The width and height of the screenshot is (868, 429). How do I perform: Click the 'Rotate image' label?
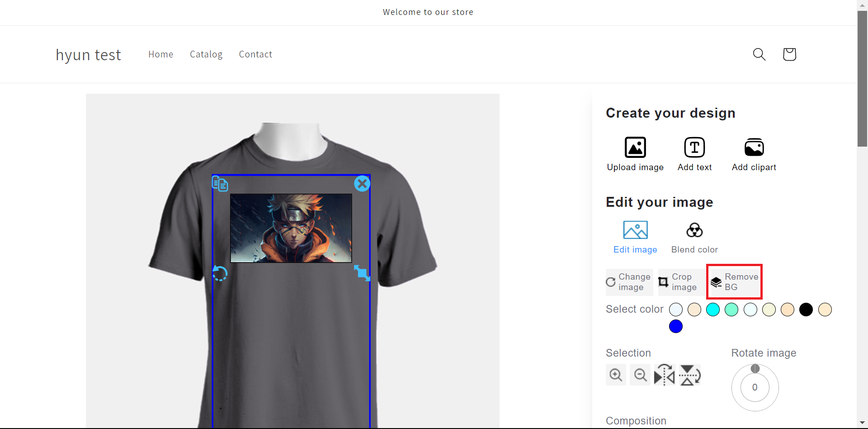(764, 353)
